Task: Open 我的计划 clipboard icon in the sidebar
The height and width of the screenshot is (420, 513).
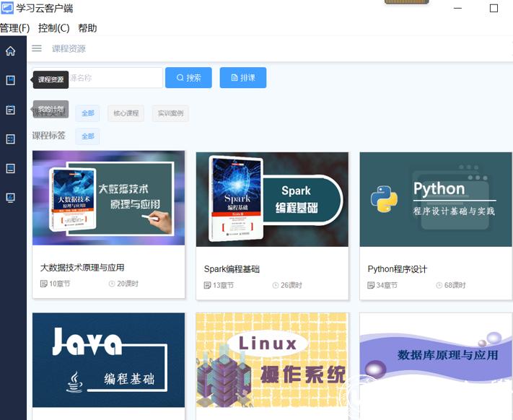Action: click(x=10, y=110)
